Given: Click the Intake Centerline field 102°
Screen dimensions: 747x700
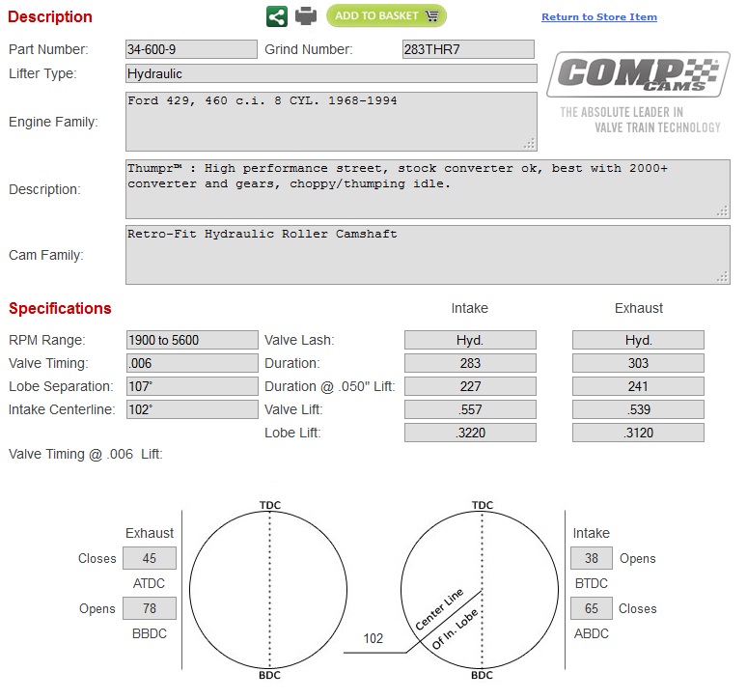Looking at the screenshot, I should click(192, 409).
